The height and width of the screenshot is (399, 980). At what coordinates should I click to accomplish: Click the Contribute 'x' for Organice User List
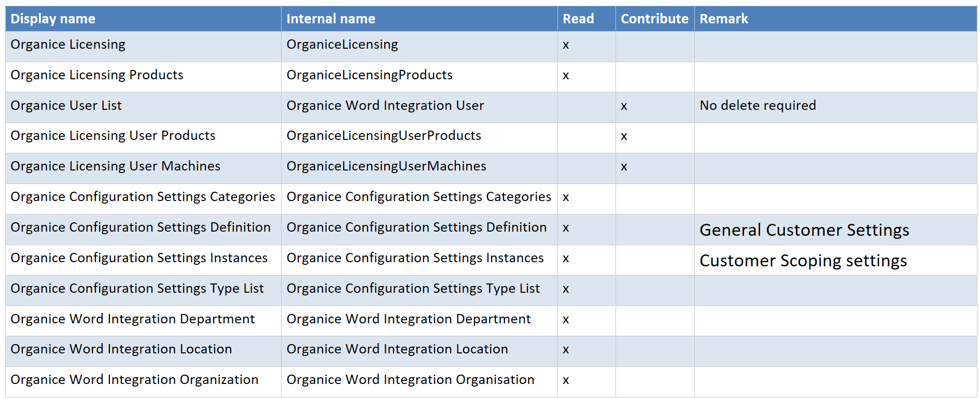click(624, 107)
